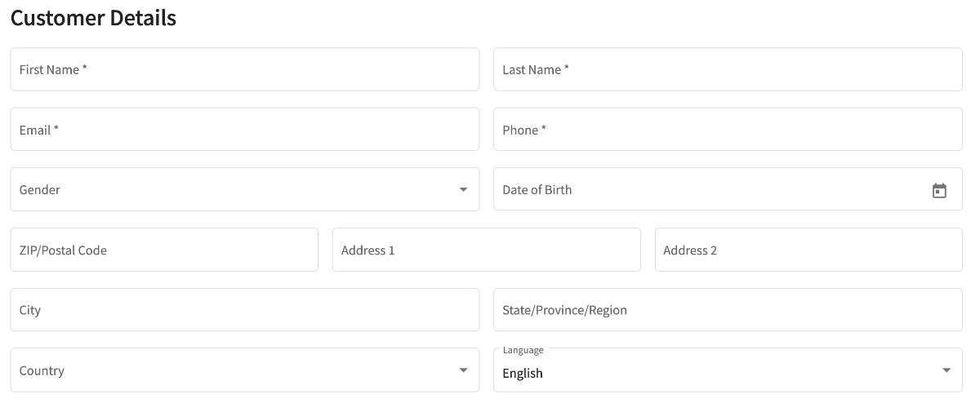This screenshot has height=403, width=980.
Task: Open the Date of Birth calendar picker icon
Action: 939,190
